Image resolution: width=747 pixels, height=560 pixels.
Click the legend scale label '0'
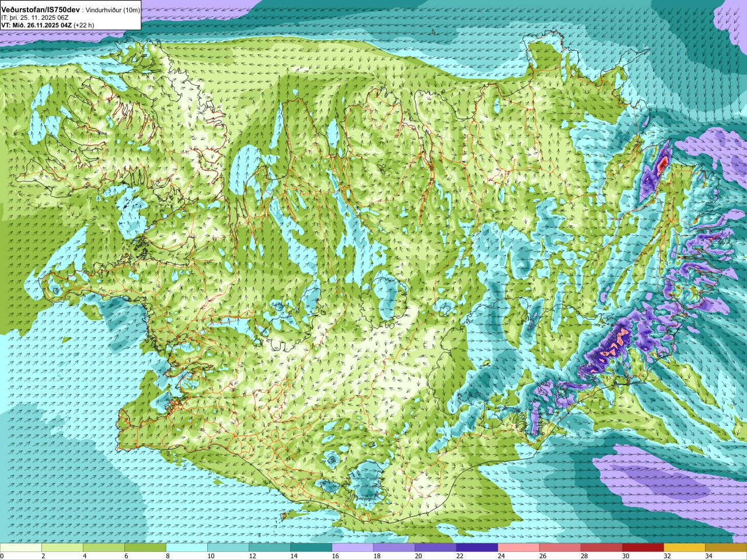[x=2, y=556]
